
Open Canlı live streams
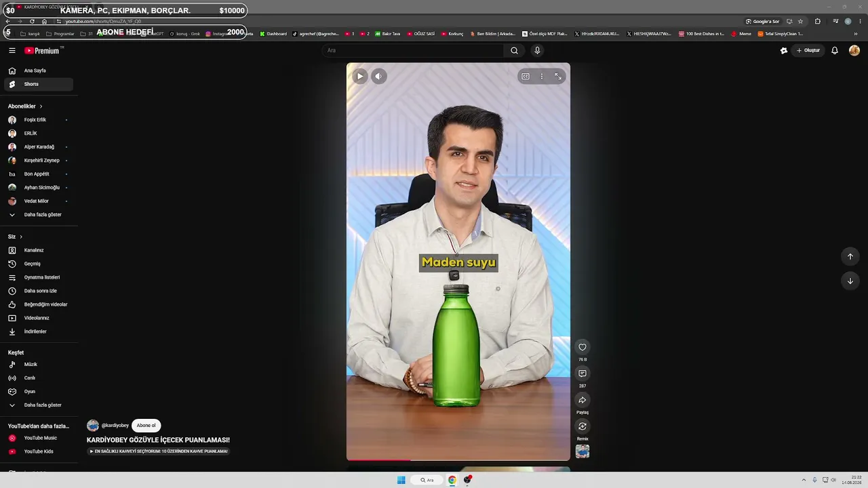(39, 378)
